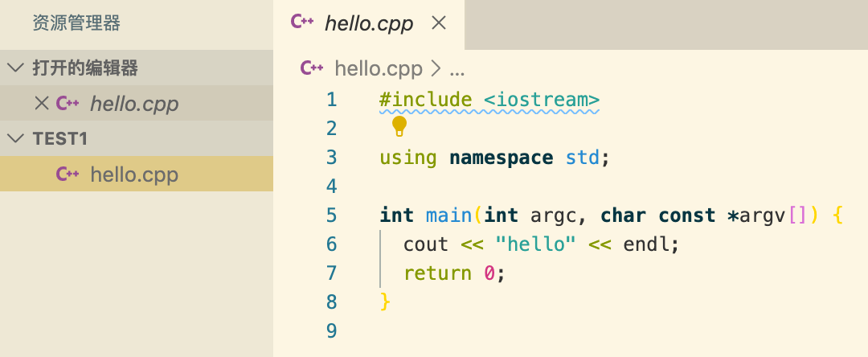The image size is (868, 357).
Task: Click line number 1 in the gutter
Action: tap(332, 100)
